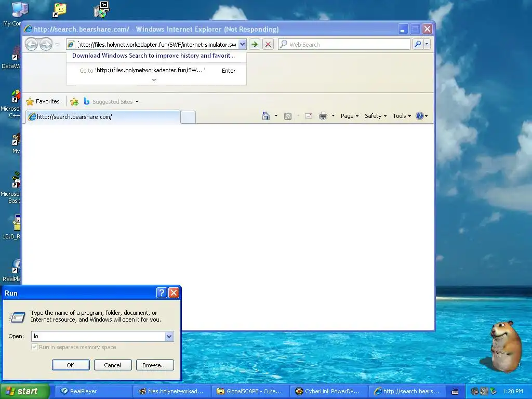Open Suggested Sites dropdown
The height and width of the screenshot is (399, 532).
pos(111,101)
